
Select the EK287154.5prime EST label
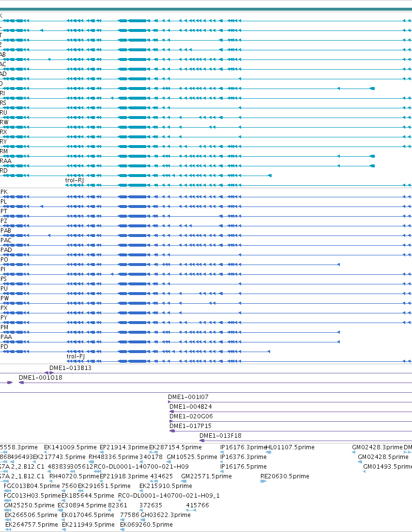[175, 447]
